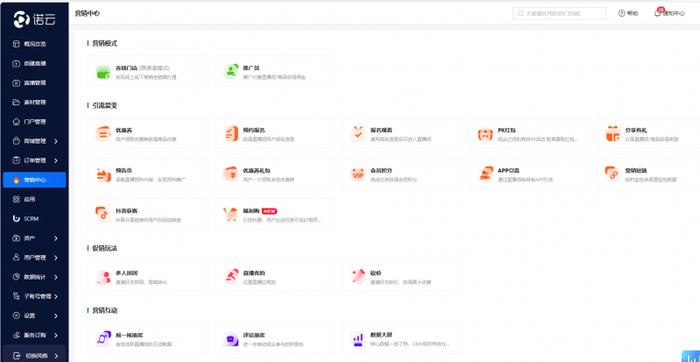Expand the 数据统计 sidebar arrow
The height and width of the screenshot is (362, 700).
[56, 277]
